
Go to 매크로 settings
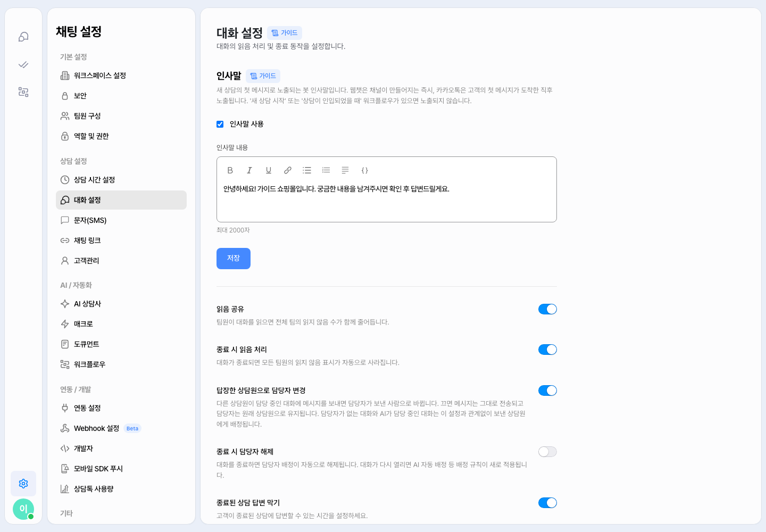coord(121,324)
